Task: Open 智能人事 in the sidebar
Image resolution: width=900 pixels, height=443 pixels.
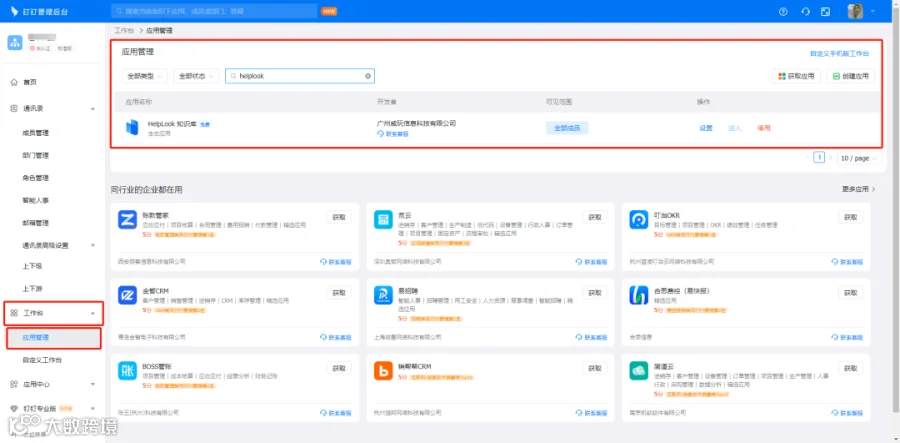Action: pyautogui.click(x=36, y=200)
